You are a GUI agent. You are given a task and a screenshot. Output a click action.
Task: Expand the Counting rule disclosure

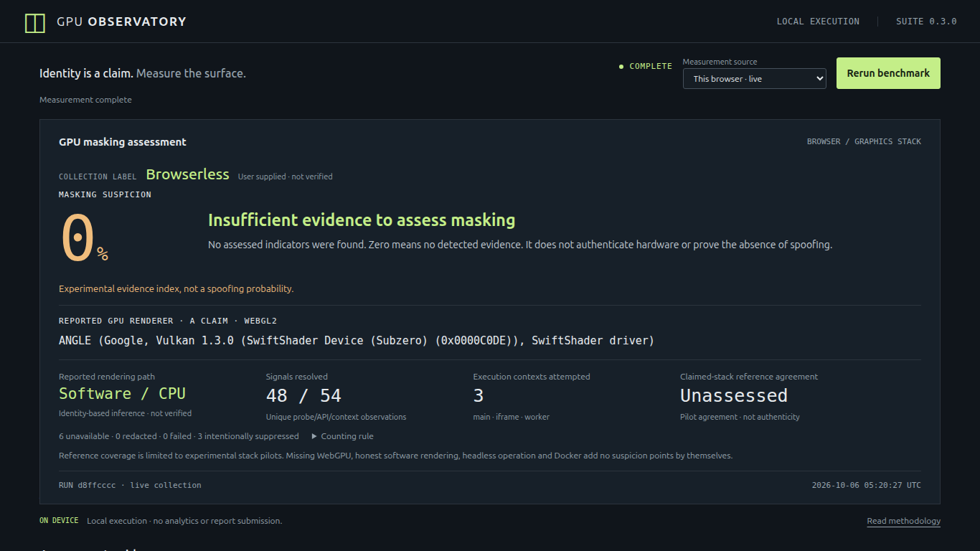[343, 436]
